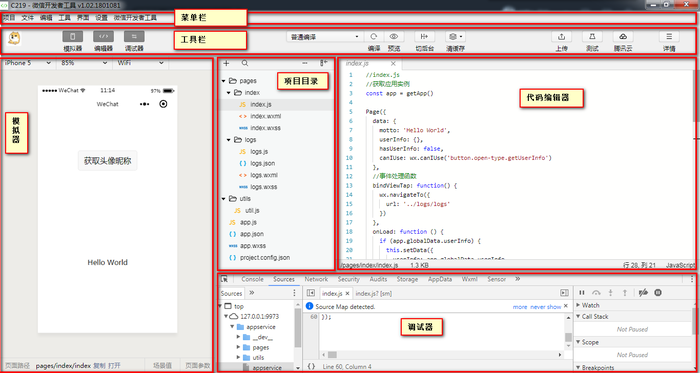This screenshot has height=373, width=700.
Task: Toggle the 模拟器 simulator panel button
Action: [x=72, y=37]
